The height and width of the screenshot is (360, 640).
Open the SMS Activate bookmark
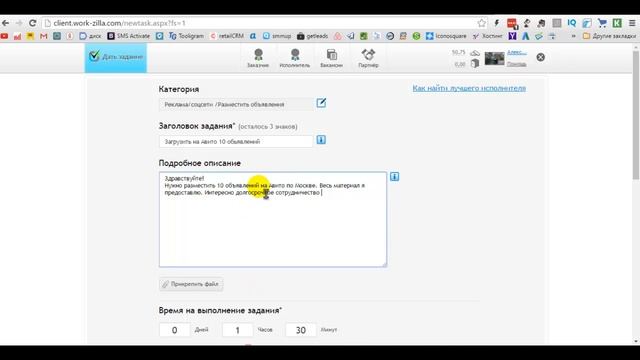[129, 36]
